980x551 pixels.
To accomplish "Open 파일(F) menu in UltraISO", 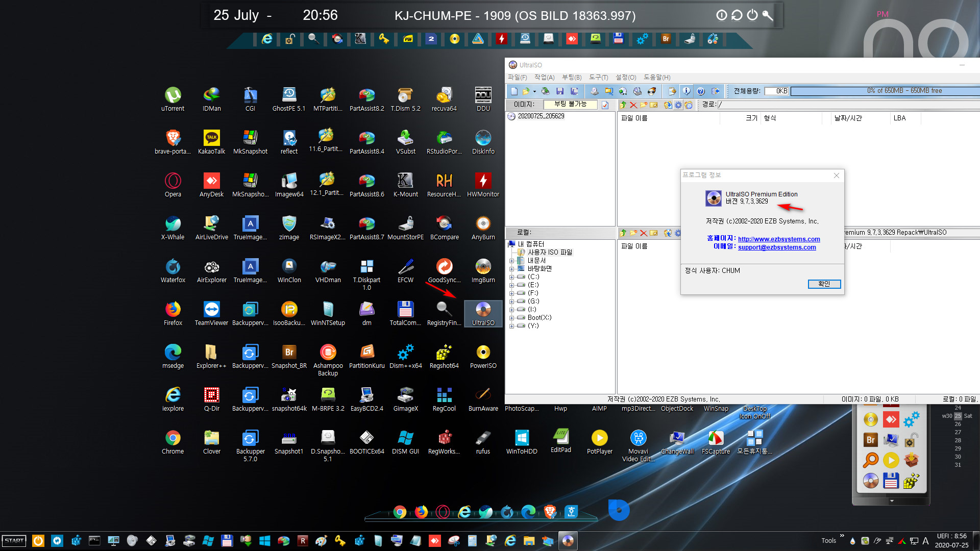I will tap(517, 78).
